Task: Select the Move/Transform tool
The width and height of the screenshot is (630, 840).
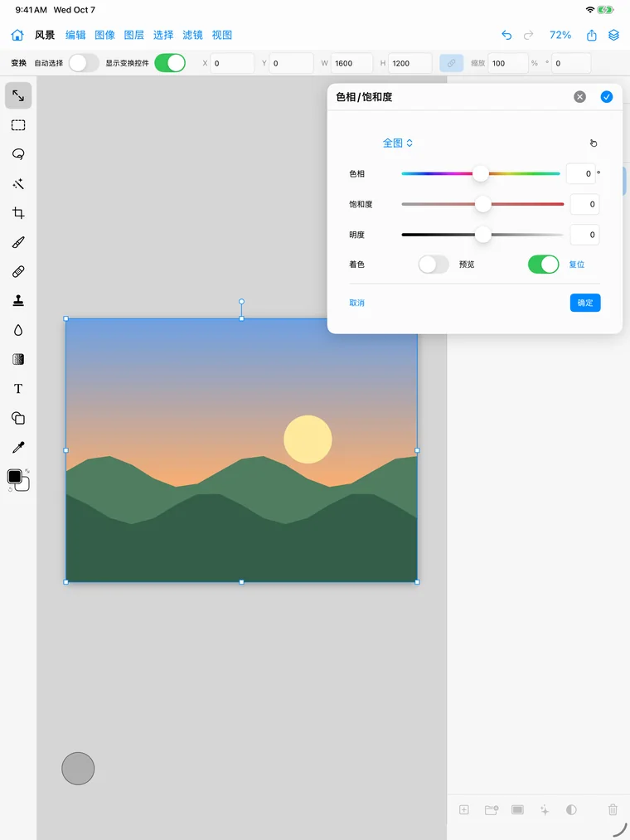Action: pyautogui.click(x=18, y=95)
